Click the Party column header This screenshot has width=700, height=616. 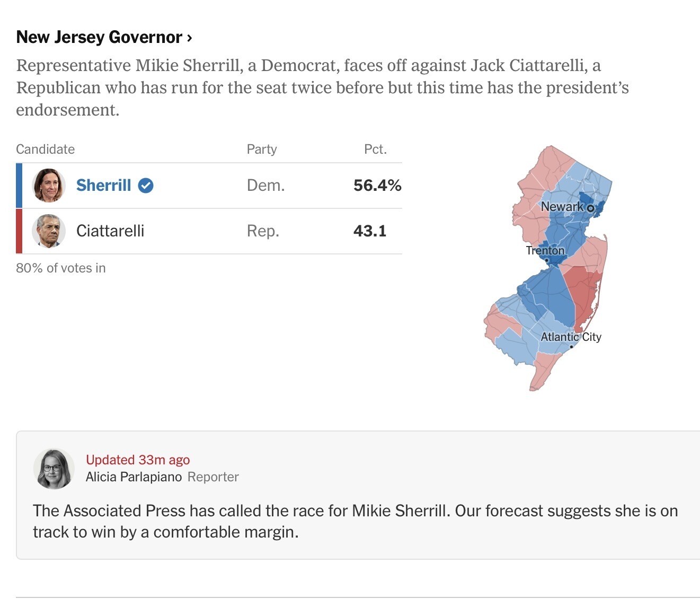(x=262, y=149)
